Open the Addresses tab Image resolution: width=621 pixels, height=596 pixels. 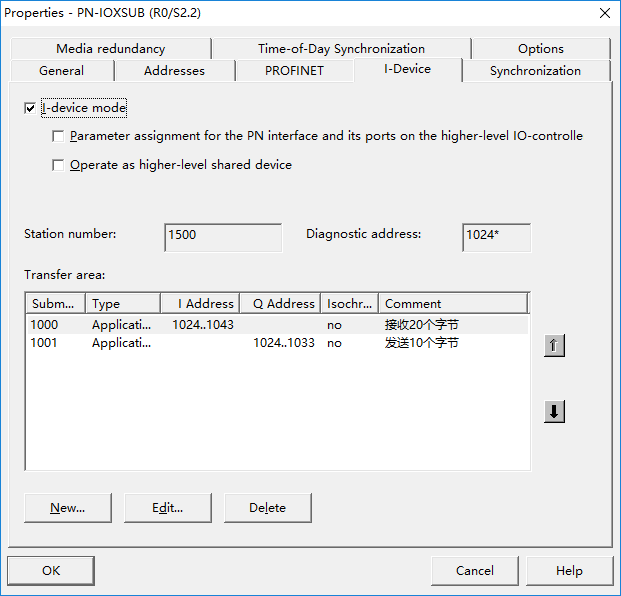(174, 71)
